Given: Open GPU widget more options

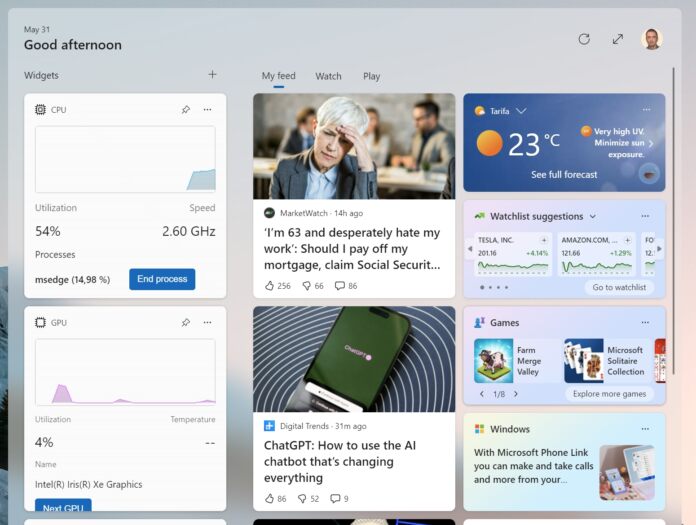Looking at the screenshot, I should [x=207, y=323].
